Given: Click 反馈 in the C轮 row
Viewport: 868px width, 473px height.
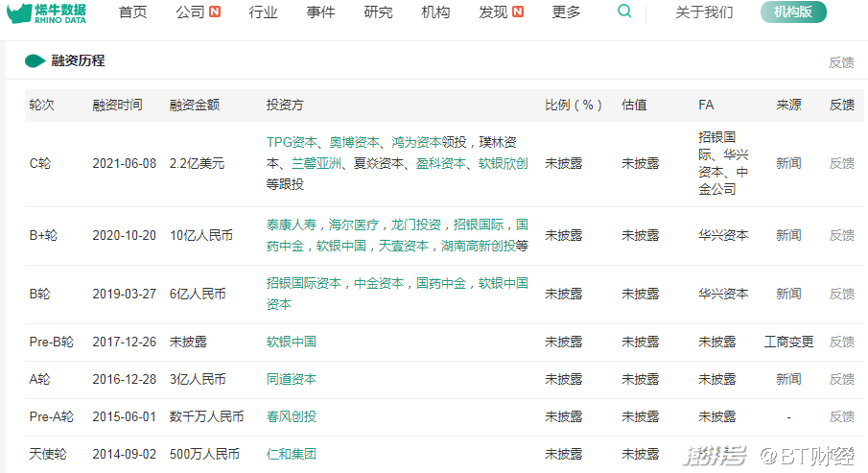Looking at the screenshot, I should click(x=841, y=163).
